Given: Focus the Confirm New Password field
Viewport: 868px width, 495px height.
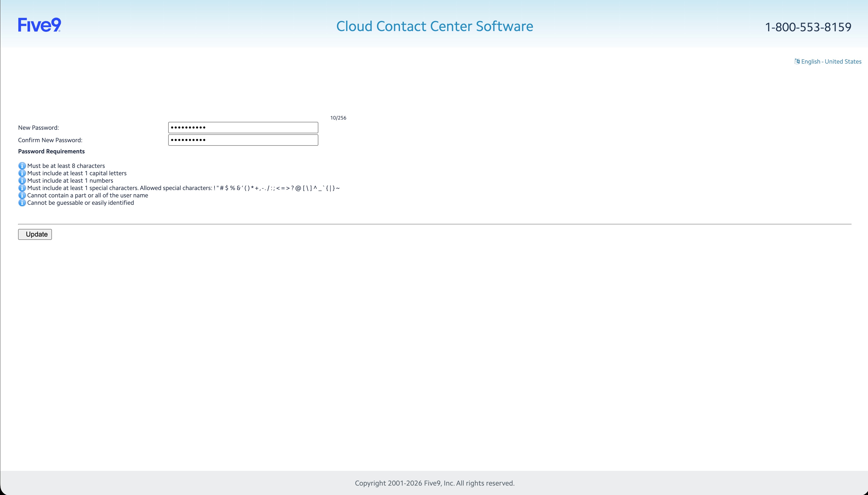Looking at the screenshot, I should [x=243, y=140].
